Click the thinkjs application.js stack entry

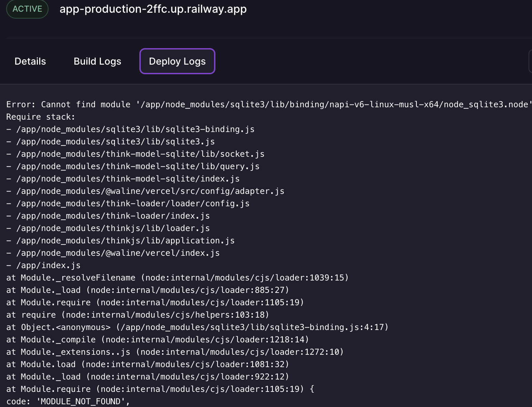[120, 240]
